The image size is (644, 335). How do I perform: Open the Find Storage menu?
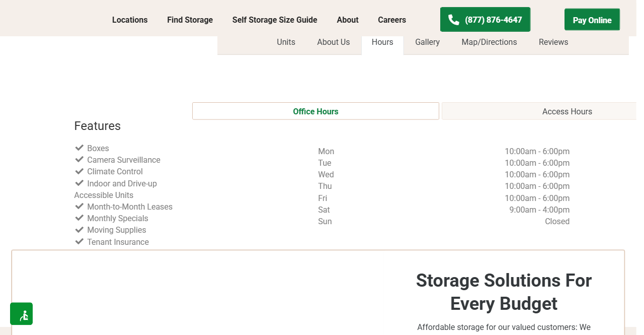click(x=190, y=20)
